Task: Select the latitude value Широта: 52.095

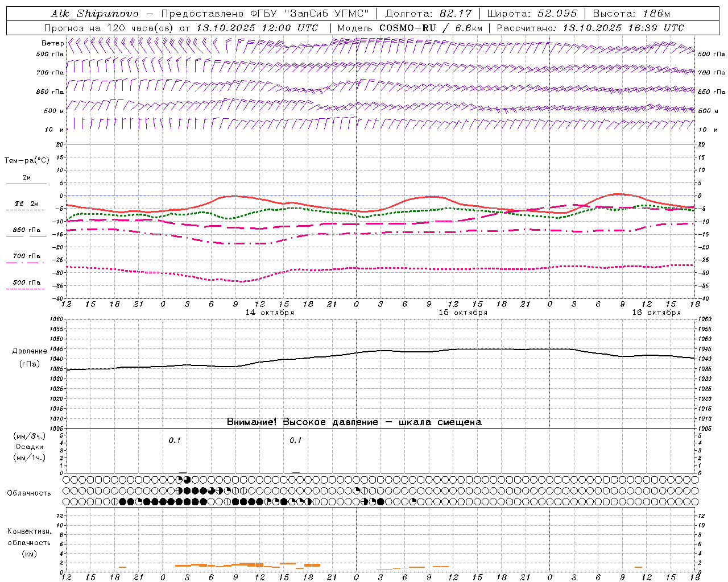Action: pyautogui.click(x=532, y=14)
